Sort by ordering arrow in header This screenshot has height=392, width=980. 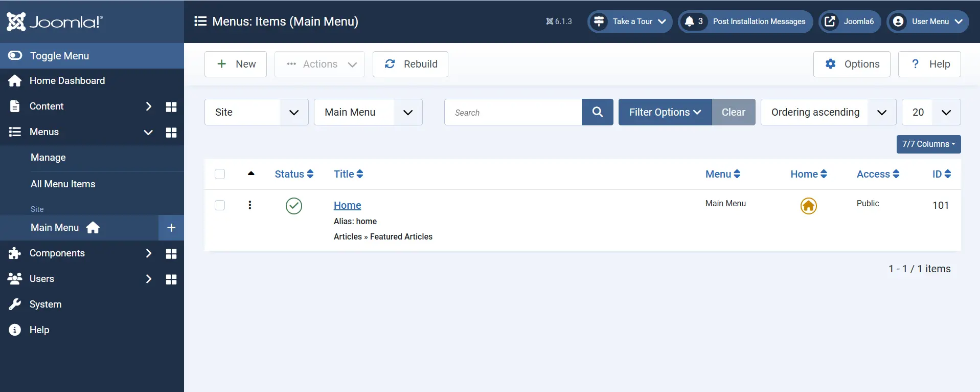click(251, 173)
